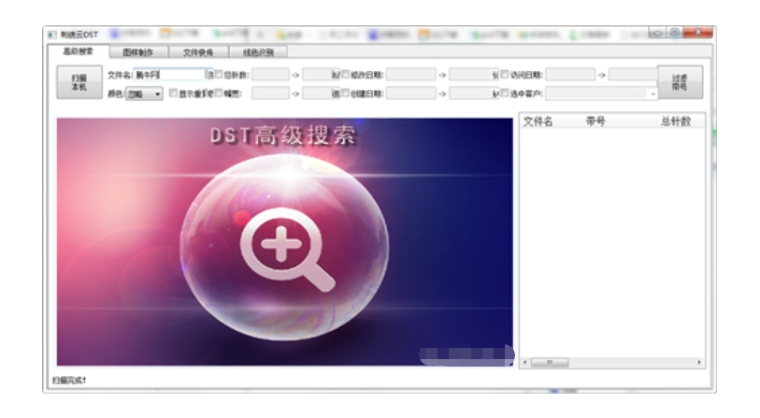760x418 pixels.
Task: Check the 修改日期 filter checkbox
Action: point(346,74)
